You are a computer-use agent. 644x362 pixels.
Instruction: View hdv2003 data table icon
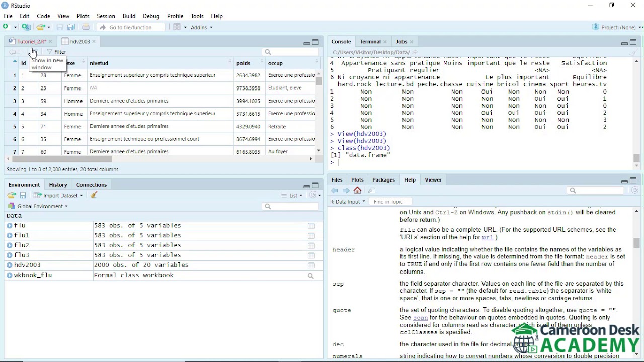point(311,265)
